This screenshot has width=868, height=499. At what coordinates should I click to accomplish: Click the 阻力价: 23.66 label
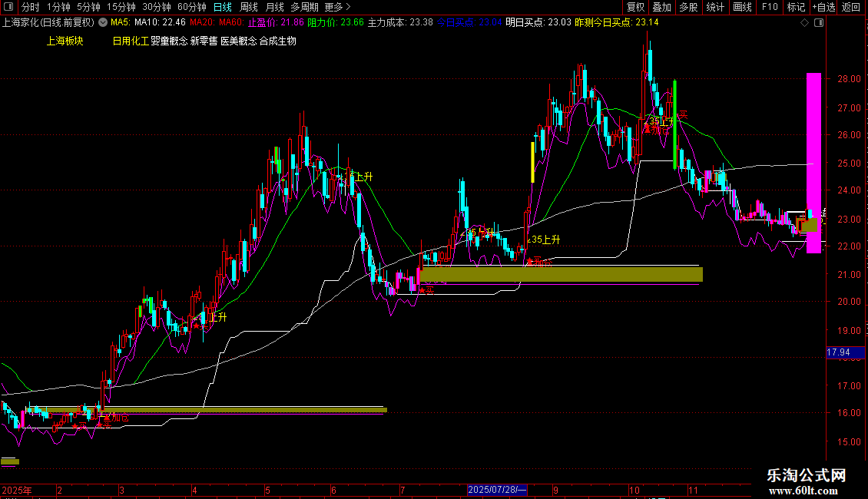pyautogui.click(x=336, y=23)
